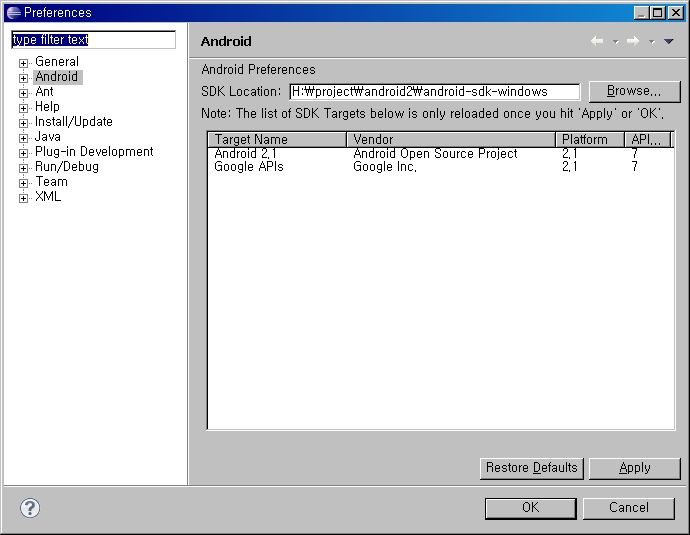Select the Google APIs target row
Image resolution: width=690 pixels, height=535 pixels.
(x=441, y=167)
